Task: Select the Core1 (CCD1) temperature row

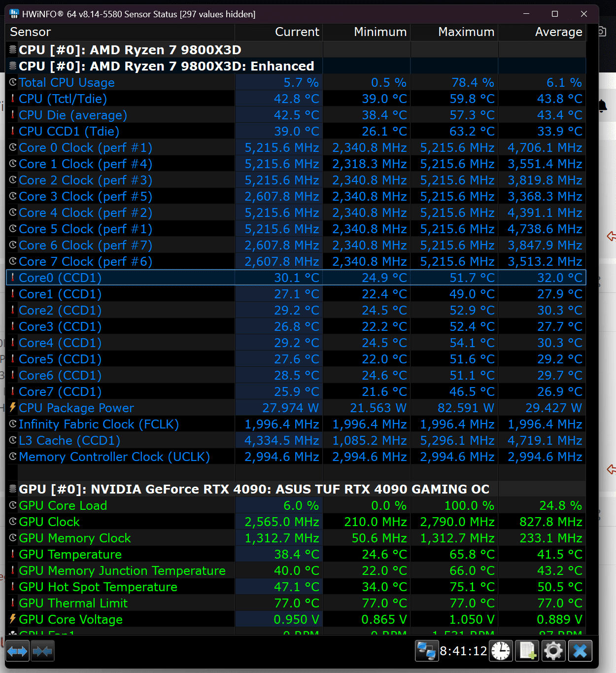Action: coord(296,294)
